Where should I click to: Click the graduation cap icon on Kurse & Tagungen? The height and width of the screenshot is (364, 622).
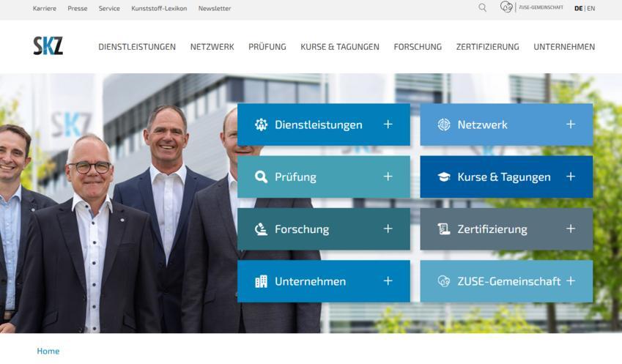[x=443, y=177]
